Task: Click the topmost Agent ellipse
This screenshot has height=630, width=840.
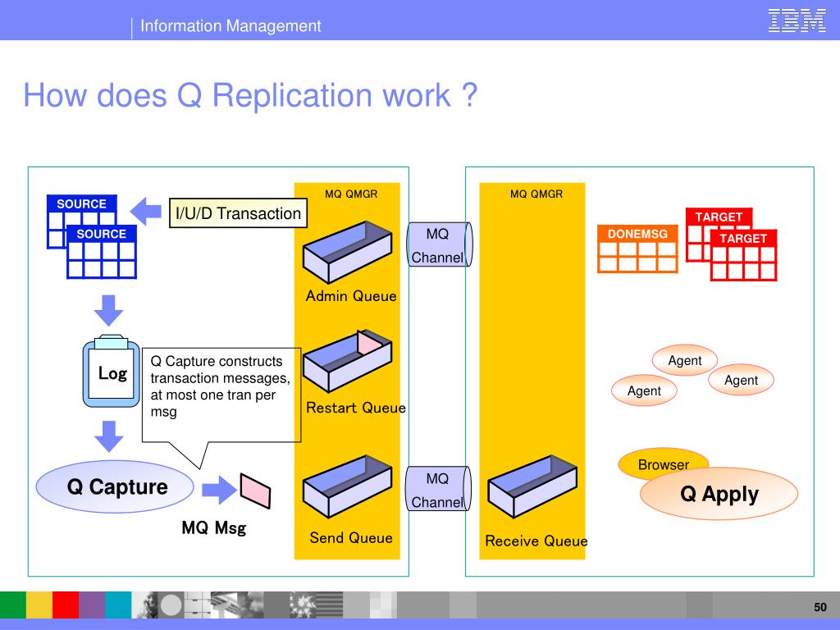Action: [x=685, y=360]
